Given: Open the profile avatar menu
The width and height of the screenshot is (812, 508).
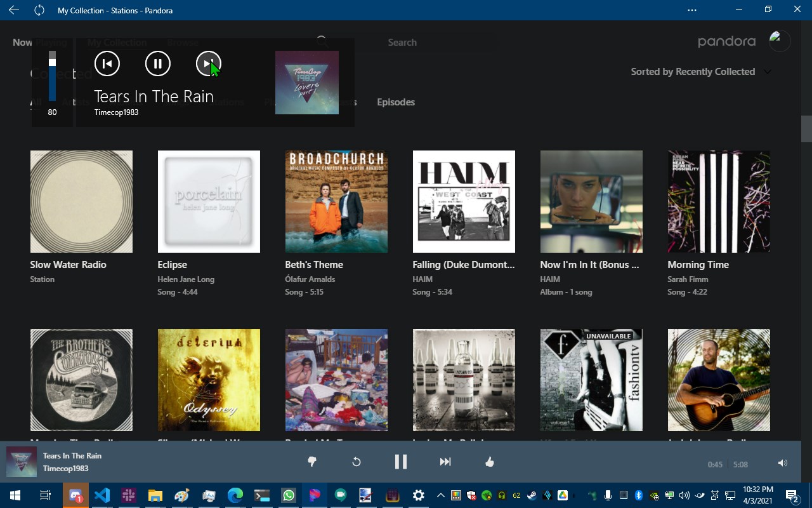Looking at the screenshot, I should point(780,41).
